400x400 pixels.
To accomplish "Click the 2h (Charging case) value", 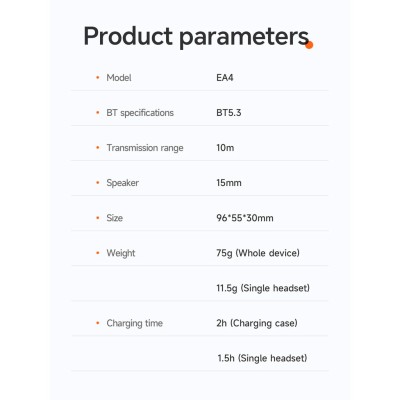I will pyautogui.click(x=257, y=323).
